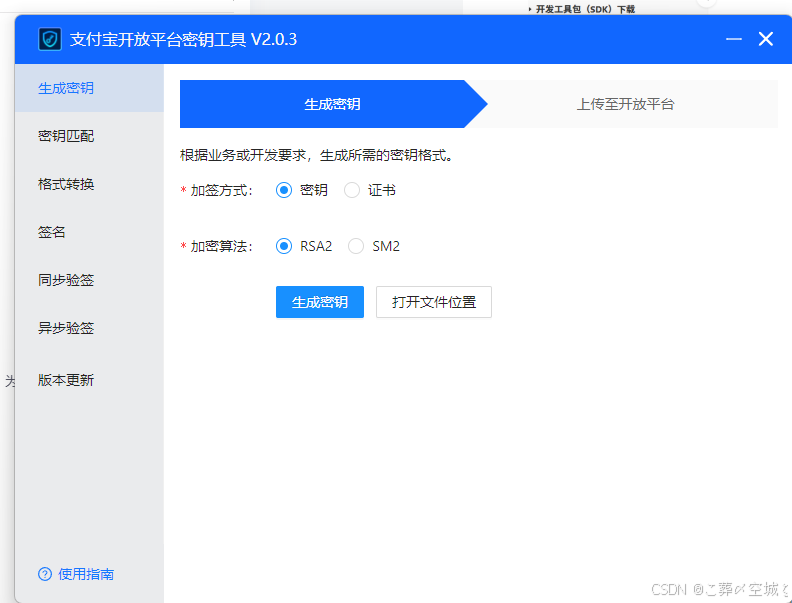This screenshot has width=792, height=603.
Task: Open the 生成密钥 sidebar section
Action: pyautogui.click(x=89, y=88)
